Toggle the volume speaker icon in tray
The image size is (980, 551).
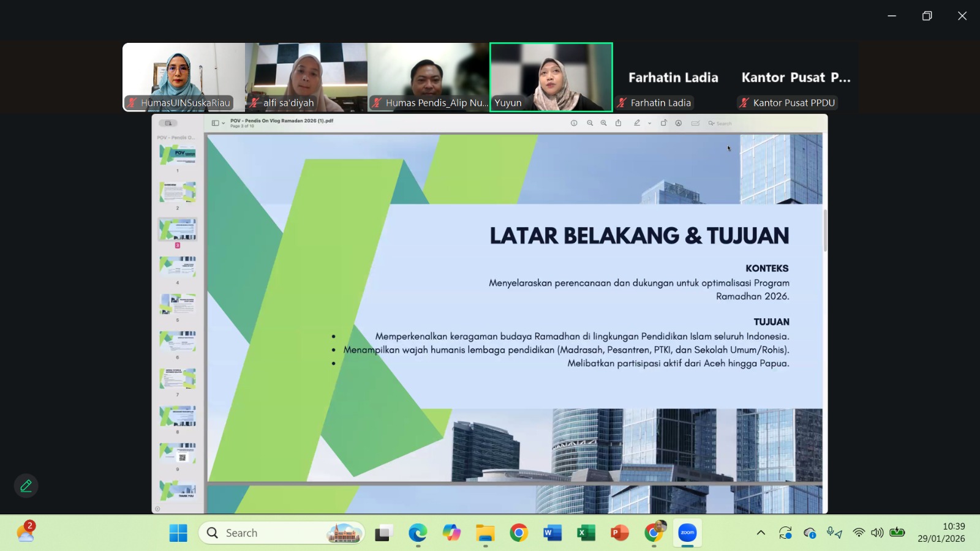877,533
